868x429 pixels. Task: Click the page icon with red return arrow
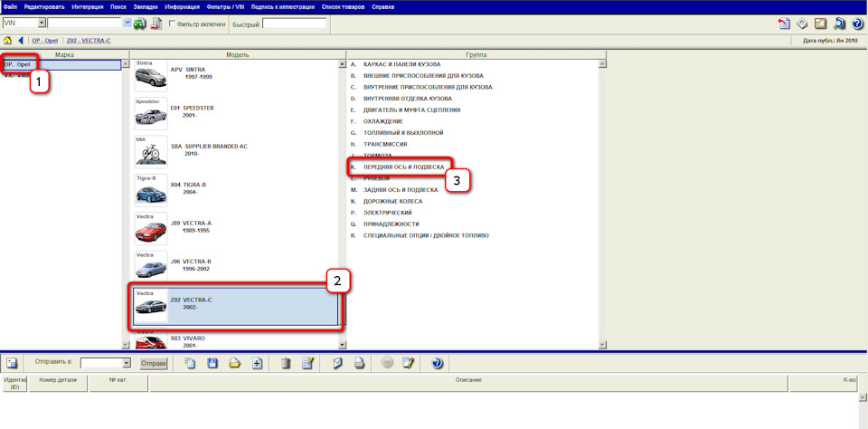pos(784,24)
